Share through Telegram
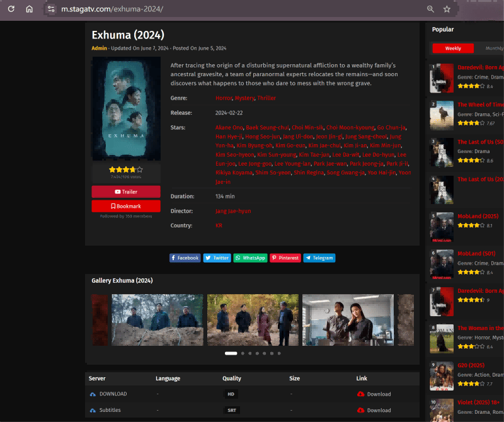 point(319,258)
